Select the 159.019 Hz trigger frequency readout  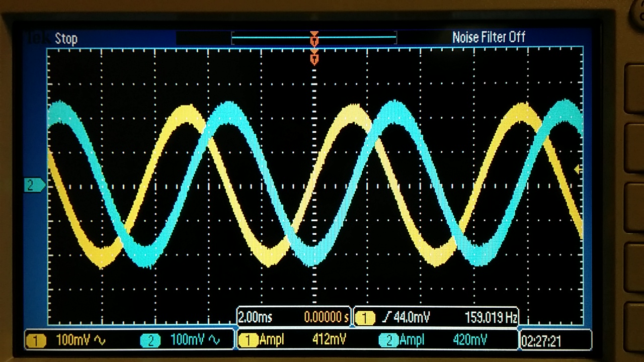[490, 317]
